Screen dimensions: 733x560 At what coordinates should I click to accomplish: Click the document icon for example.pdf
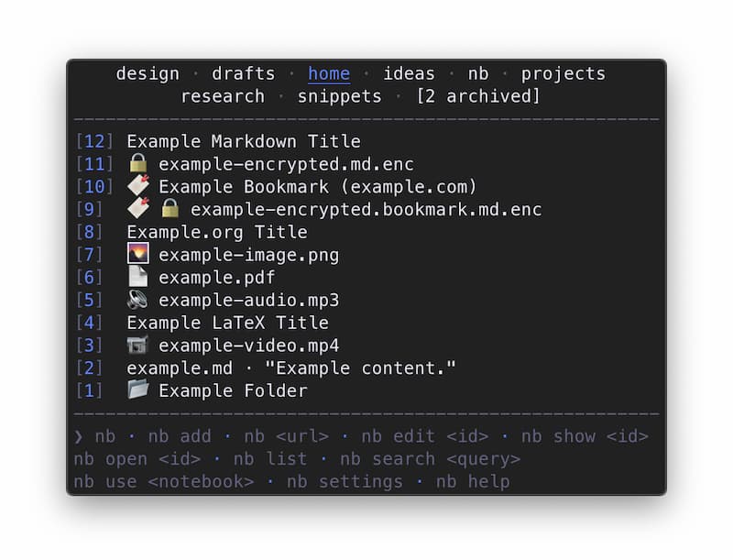coord(138,277)
